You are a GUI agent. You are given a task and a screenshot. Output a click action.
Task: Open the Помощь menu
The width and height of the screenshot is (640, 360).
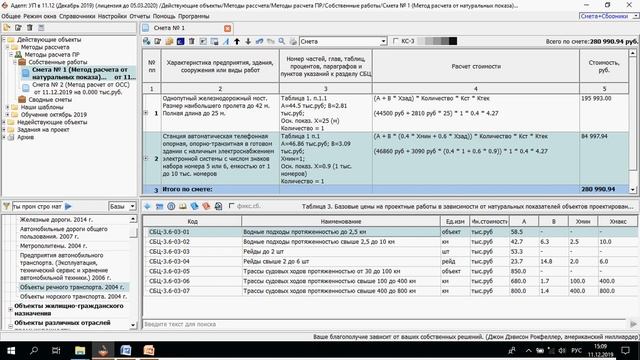164,16
